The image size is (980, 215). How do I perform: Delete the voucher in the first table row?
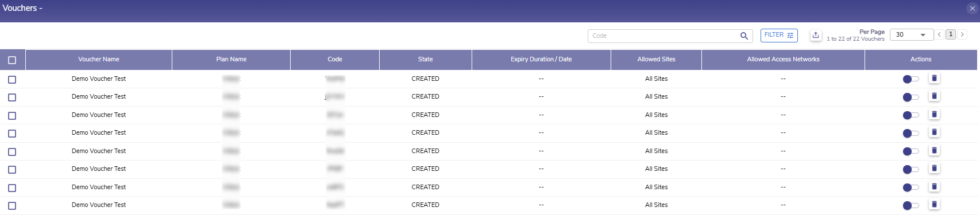934,79
